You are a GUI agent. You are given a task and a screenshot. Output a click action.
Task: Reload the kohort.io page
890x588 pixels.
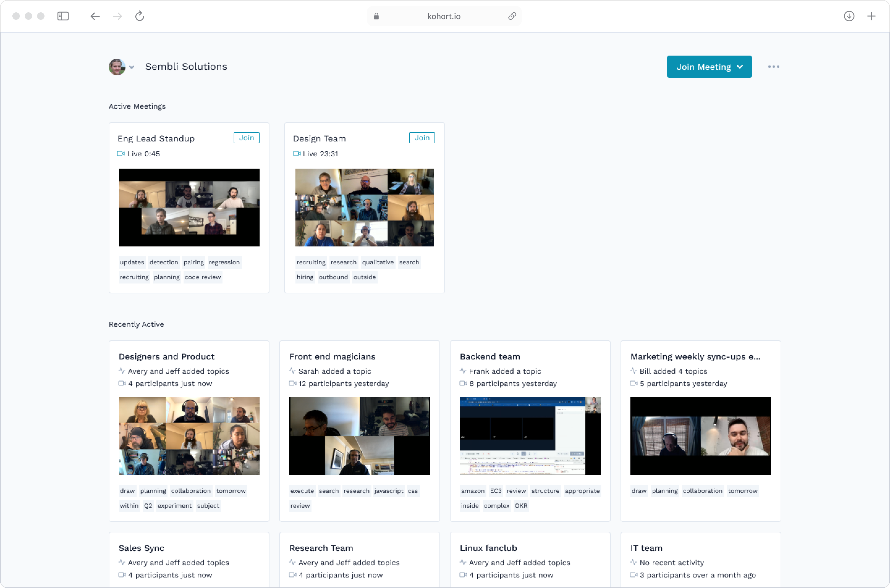(140, 16)
